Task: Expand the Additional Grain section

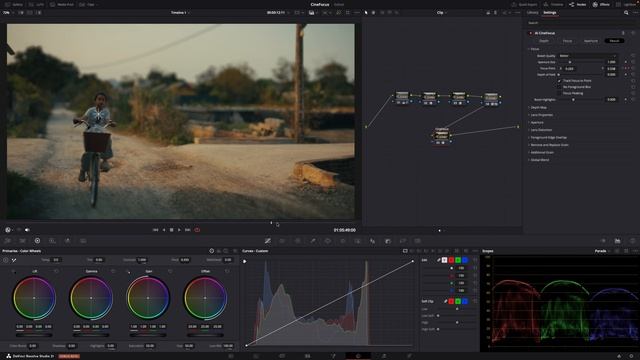Action: [541, 152]
